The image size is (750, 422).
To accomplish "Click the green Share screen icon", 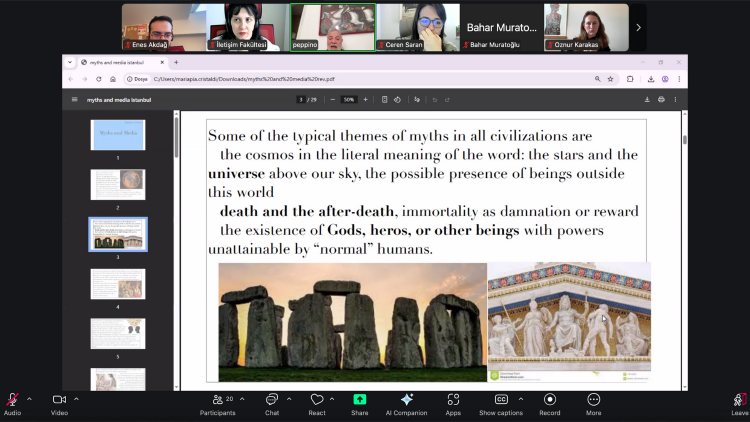I will (x=359, y=400).
